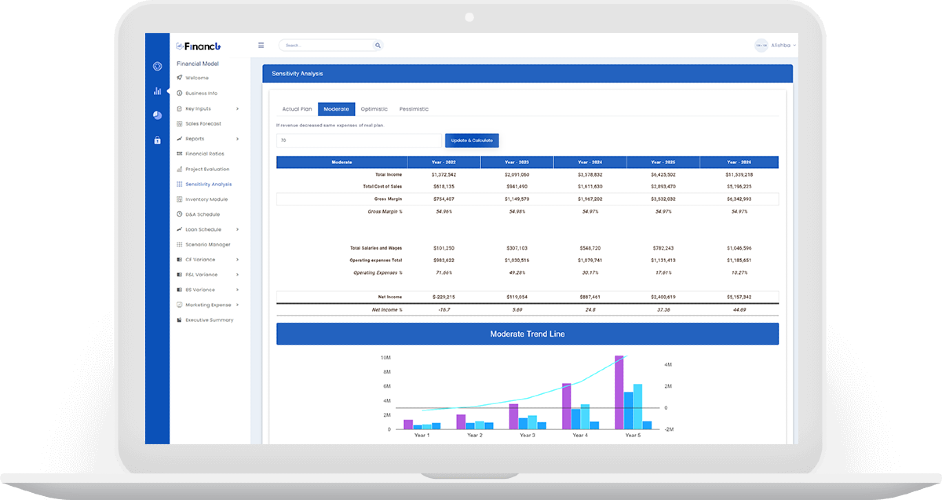Click the Sales Forecast icon
Image resolution: width=942 pixels, height=500 pixels.
click(x=179, y=124)
